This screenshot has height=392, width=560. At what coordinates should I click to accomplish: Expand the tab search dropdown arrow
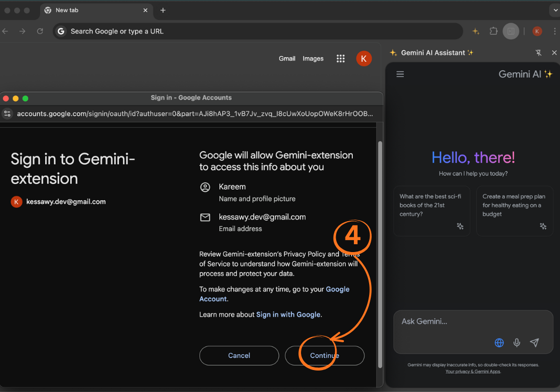pos(555,10)
